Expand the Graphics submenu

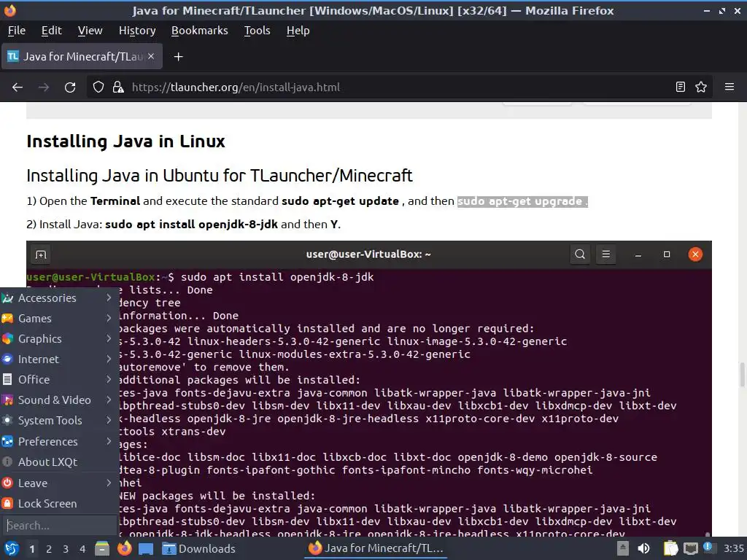point(59,338)
